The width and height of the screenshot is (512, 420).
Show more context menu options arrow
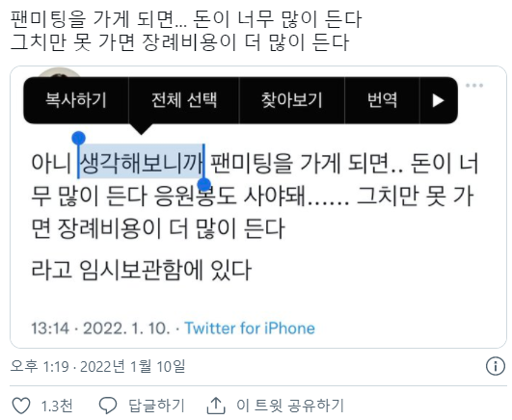point(438,100)
